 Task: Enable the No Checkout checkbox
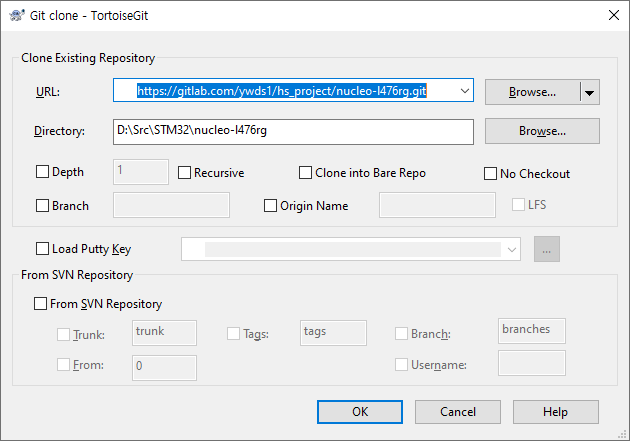pyautogui.click(x=490, y=174)
